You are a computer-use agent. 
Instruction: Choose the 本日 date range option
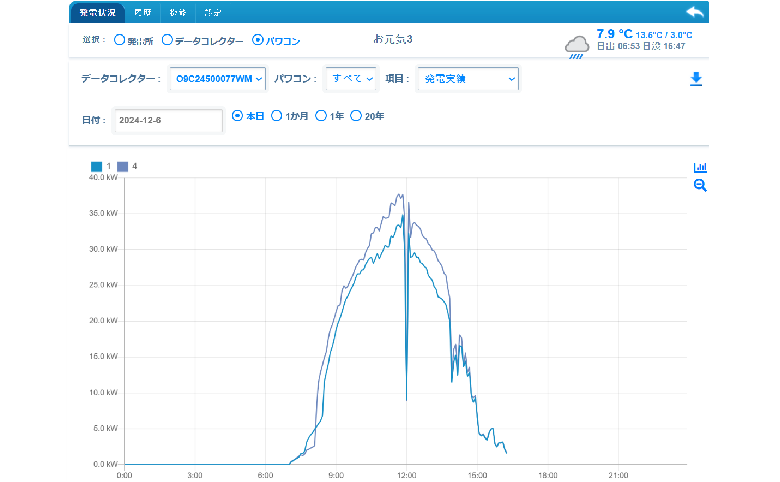pos(237,116)
